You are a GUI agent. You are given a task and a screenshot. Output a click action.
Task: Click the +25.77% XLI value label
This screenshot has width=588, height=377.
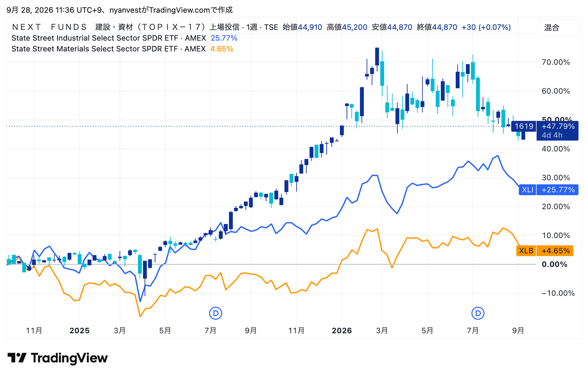[x=558, y=190]
